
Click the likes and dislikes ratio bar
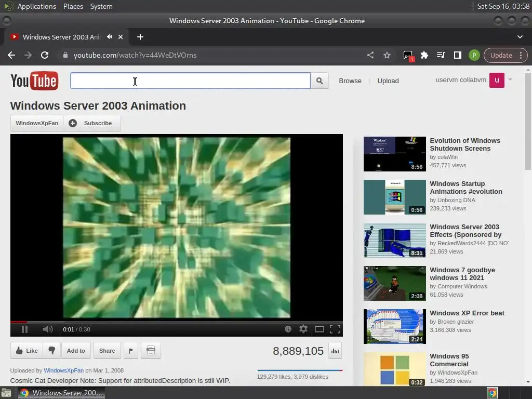[x=300, y=370]
